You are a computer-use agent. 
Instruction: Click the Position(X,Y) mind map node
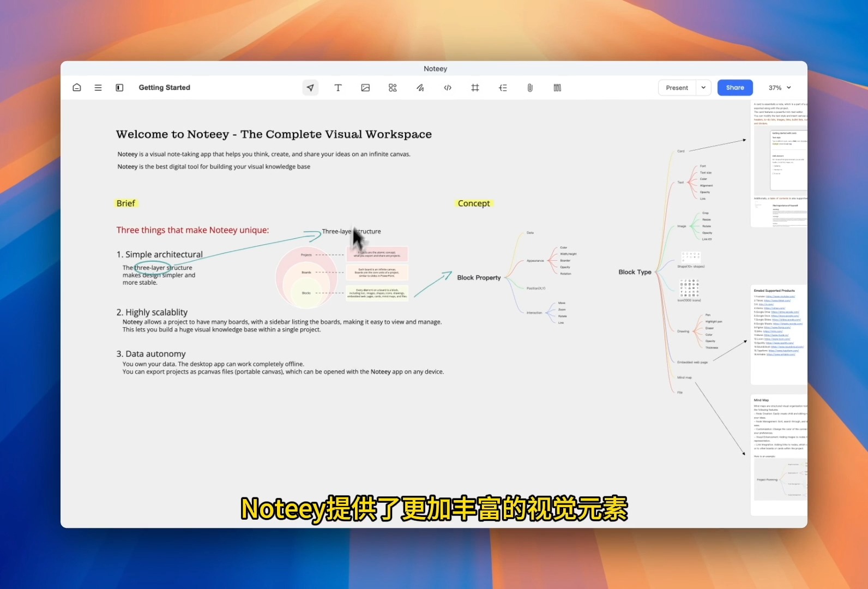(x=536, y=288)
